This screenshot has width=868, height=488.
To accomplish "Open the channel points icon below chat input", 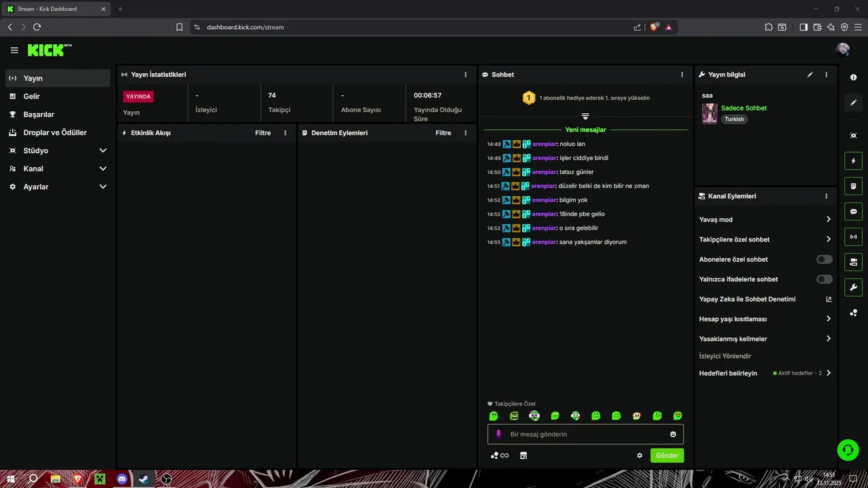I will 499,455.
